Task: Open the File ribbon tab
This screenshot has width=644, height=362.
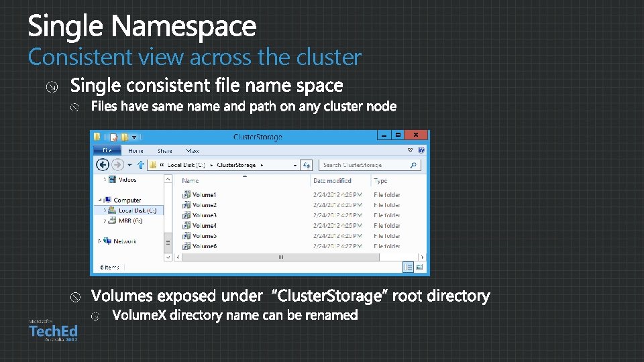Action: pos(107,151)
